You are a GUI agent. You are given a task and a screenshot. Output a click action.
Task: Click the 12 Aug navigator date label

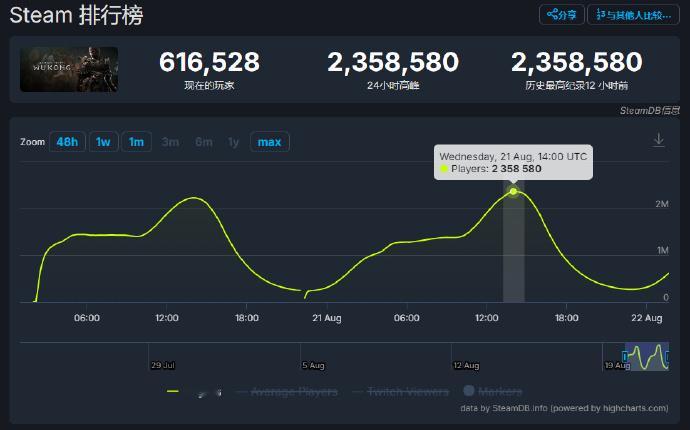click(466, 365)
